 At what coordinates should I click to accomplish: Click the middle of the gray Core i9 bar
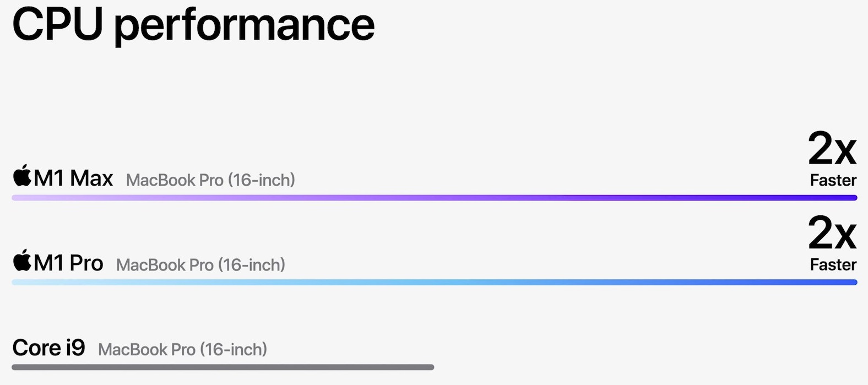[223, 367]
